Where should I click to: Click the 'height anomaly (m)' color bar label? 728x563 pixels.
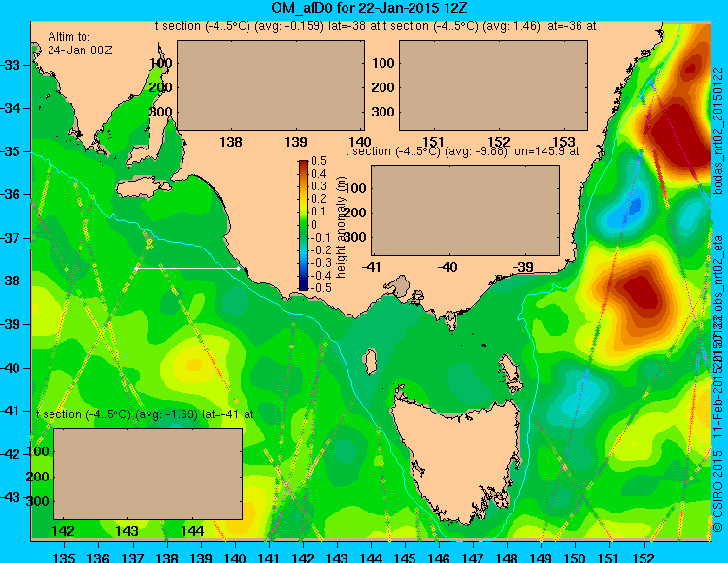pyautogui.click(x=342, y=227)
